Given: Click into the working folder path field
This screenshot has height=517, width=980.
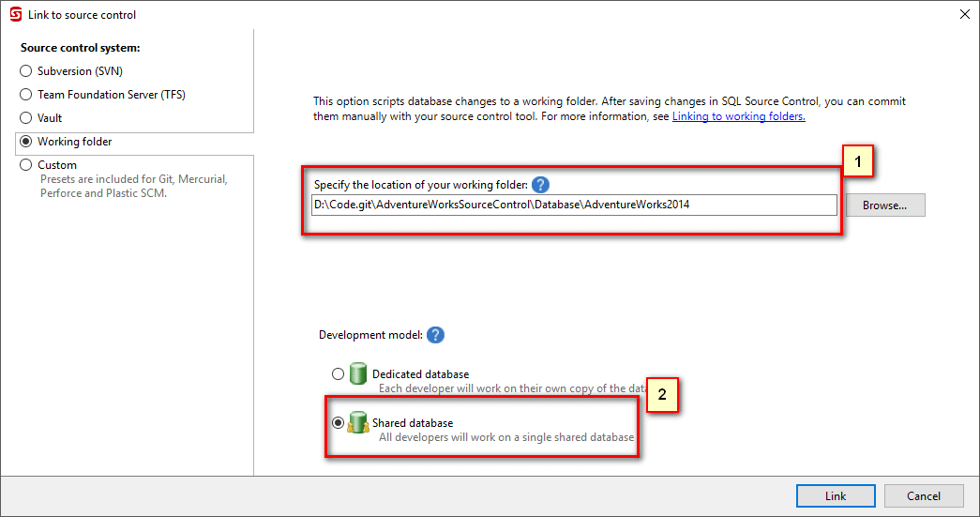Looking at the screenshot, I should [x=574, y=205].
